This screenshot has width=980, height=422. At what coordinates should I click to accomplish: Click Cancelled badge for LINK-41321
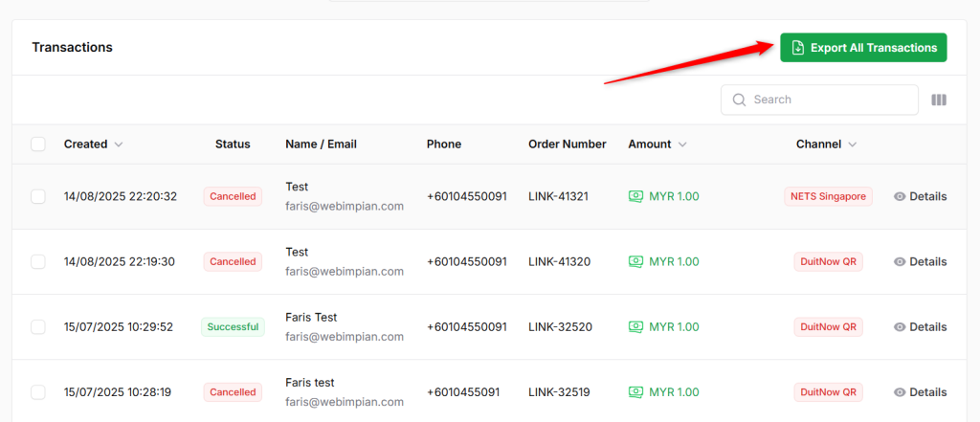[233, 196]
